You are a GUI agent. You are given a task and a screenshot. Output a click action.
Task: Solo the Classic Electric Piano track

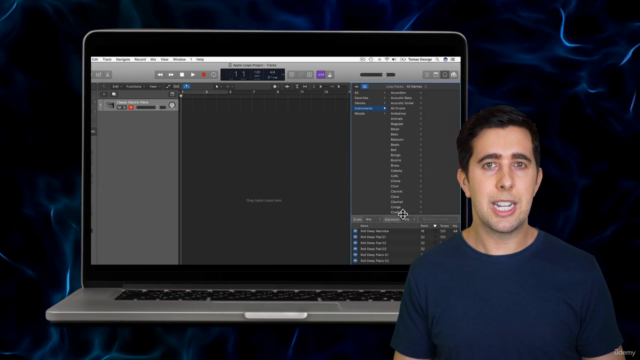(x=124, y=107)
